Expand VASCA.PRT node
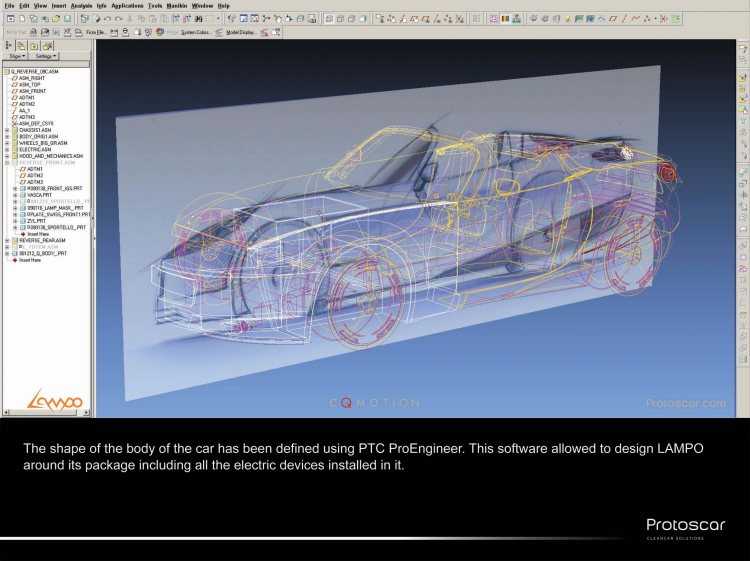This screenshot has height=561, width=750. click(15, 195)
